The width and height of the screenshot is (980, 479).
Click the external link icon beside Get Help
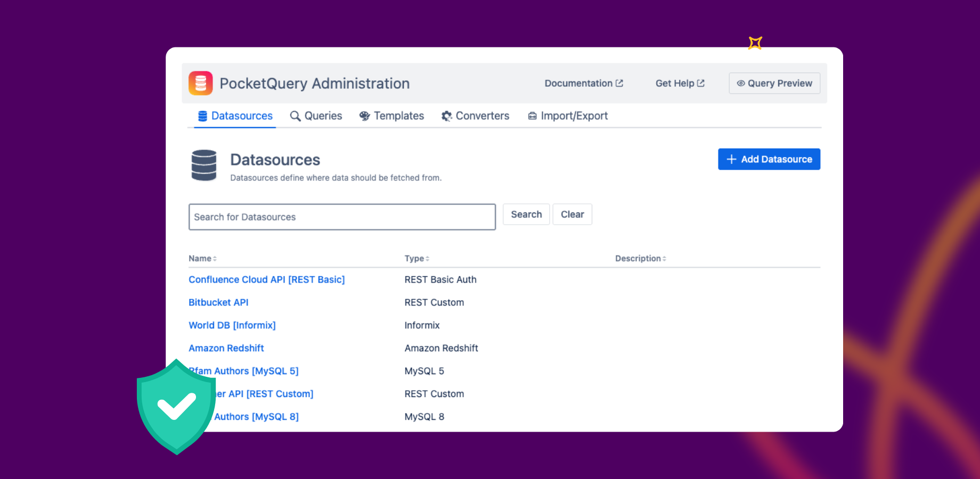tap(700, 82)
